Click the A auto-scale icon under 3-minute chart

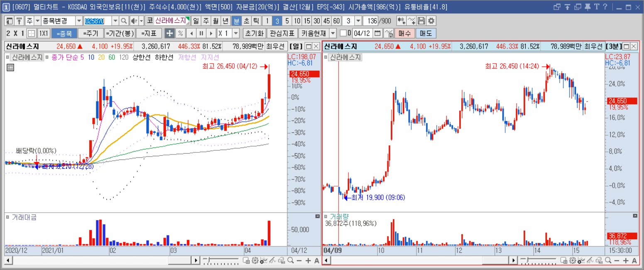[x=635, y=260]
